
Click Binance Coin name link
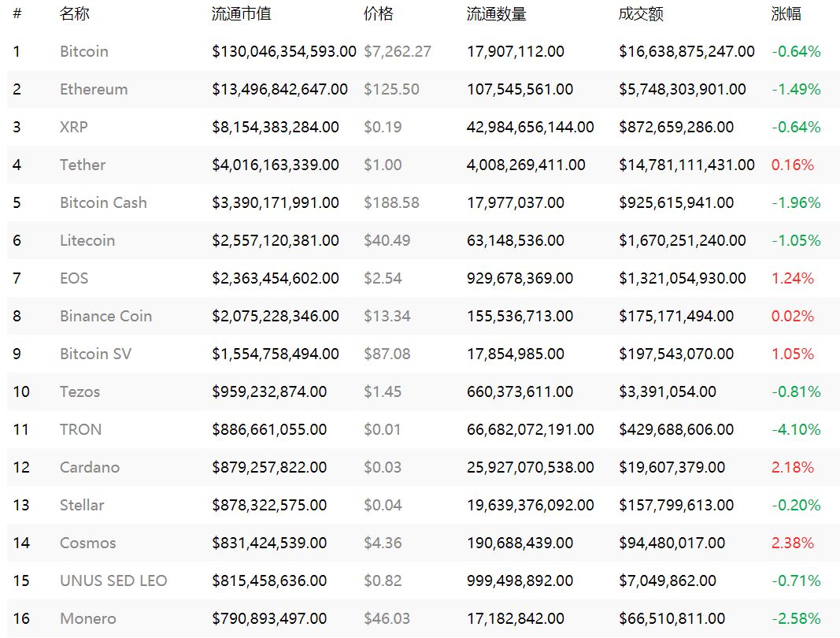[106, 316]
